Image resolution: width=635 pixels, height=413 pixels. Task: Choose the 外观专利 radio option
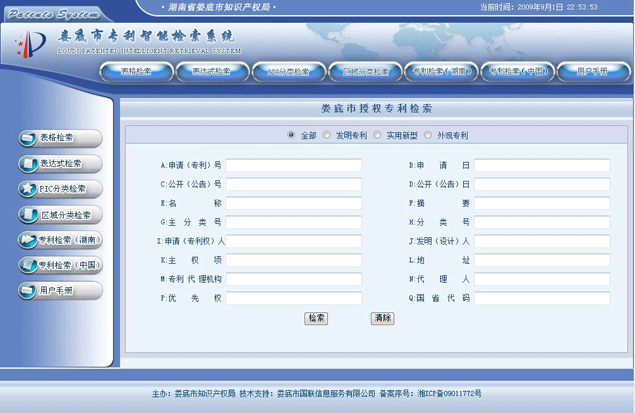(428, 135)
